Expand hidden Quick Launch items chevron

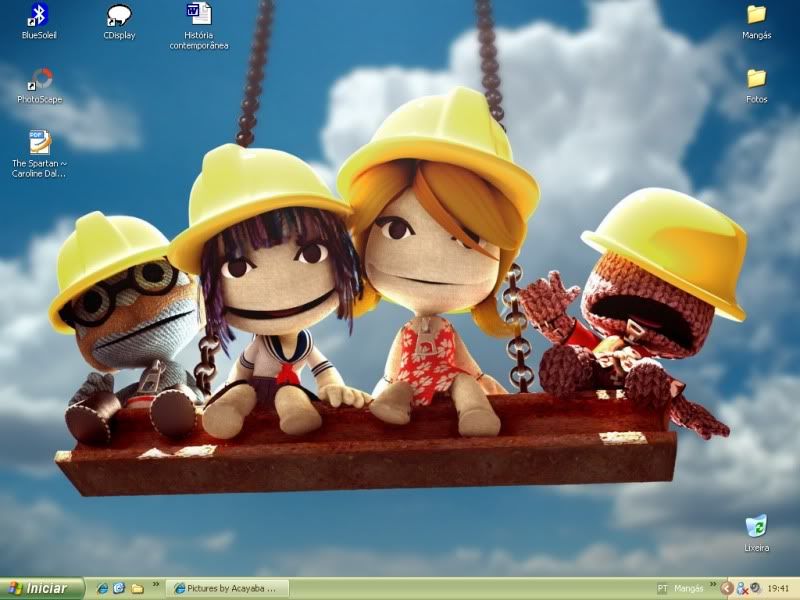[156, 585]
